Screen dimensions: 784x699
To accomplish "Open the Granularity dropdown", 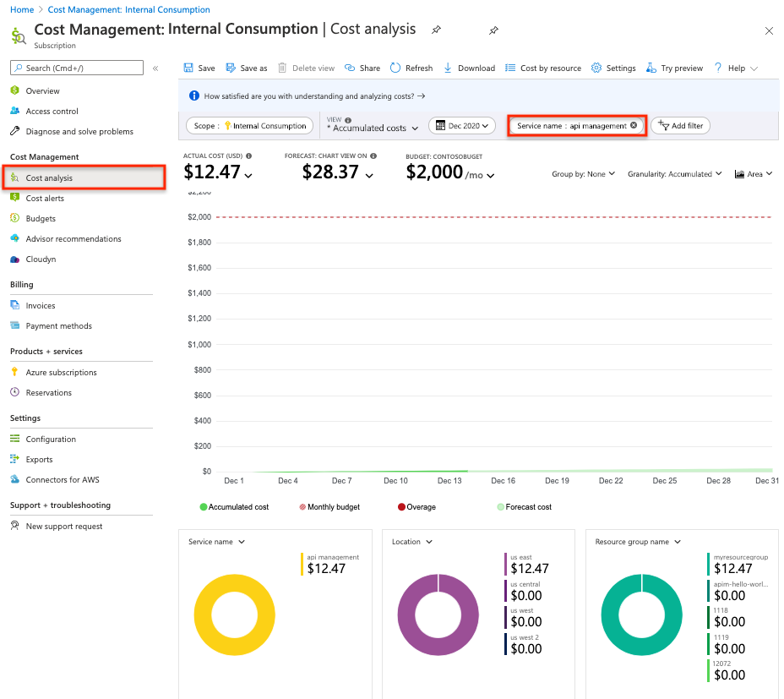I will tap(674, 174).
